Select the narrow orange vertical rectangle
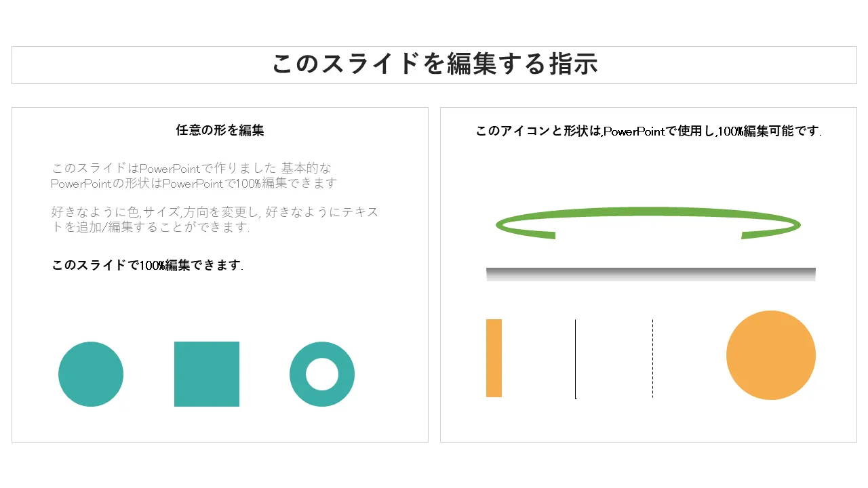The width and height of the screenshot is (868, 488). pyautogui.click(x=494, y=358)
